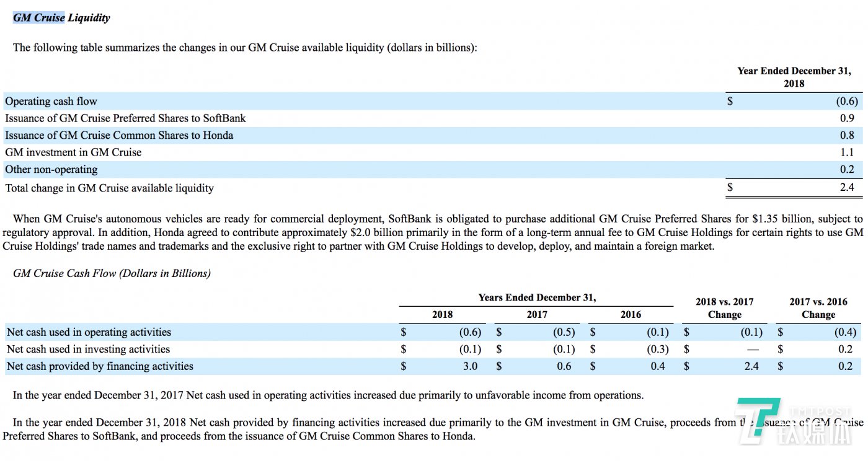Click the 2.4 total liquidity value
Viewport: 868px width, 461px height.
click(x=847, y=187)
